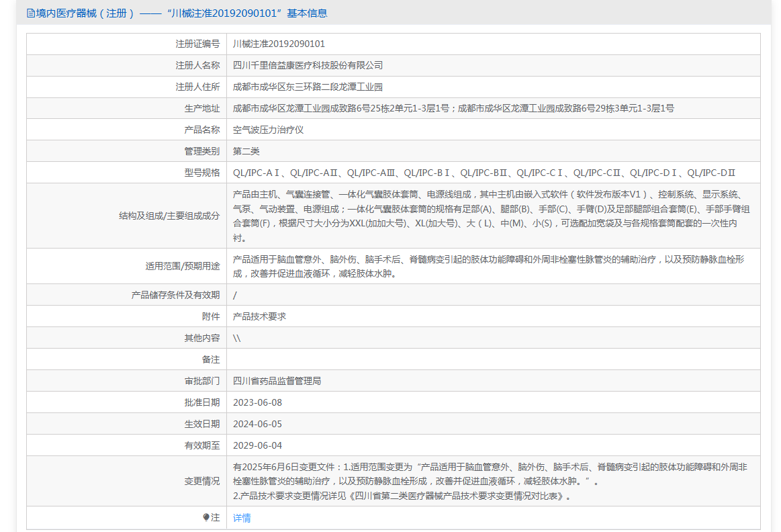Click registrant name 四川千里倍益康医疗科技股份有限公司
The height and width of the screenshot is (532, 781).
click(x=308, y=65)
